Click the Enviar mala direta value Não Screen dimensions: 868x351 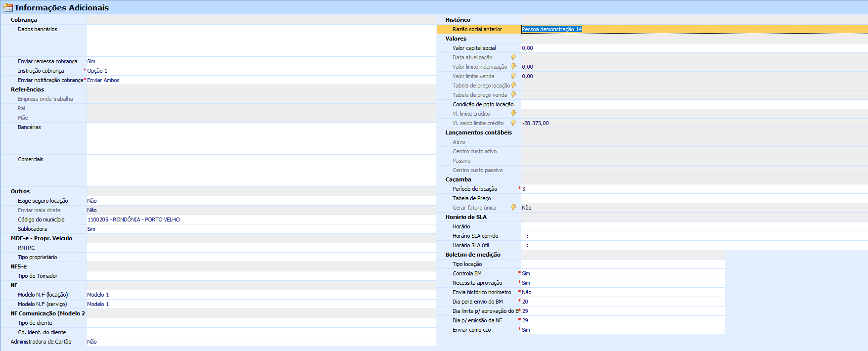point(92,210)
